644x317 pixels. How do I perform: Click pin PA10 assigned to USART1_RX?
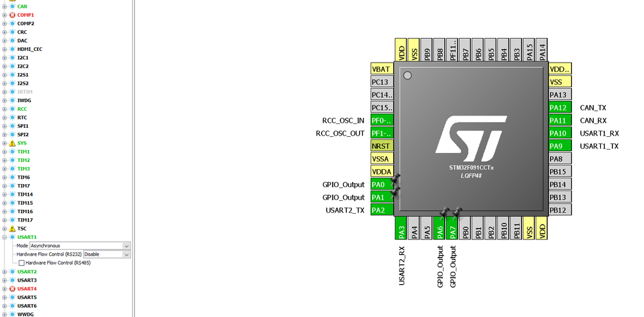click(x=560, y=133)
